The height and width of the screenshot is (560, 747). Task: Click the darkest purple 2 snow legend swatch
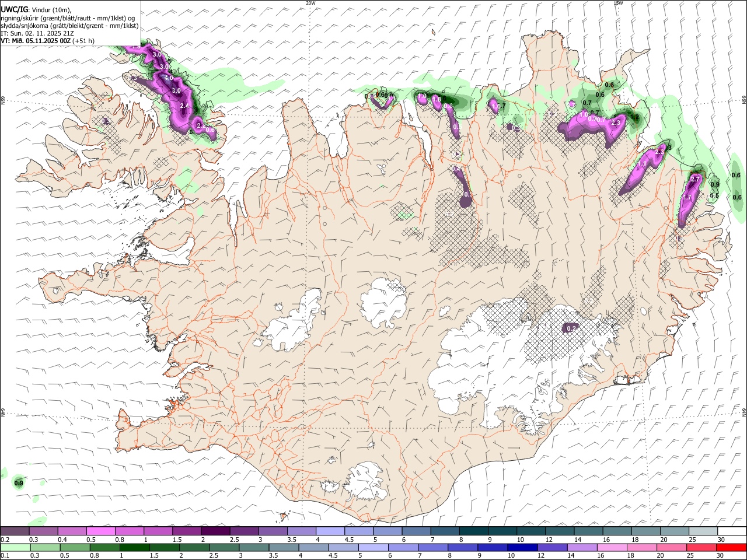tap(215, 531)
